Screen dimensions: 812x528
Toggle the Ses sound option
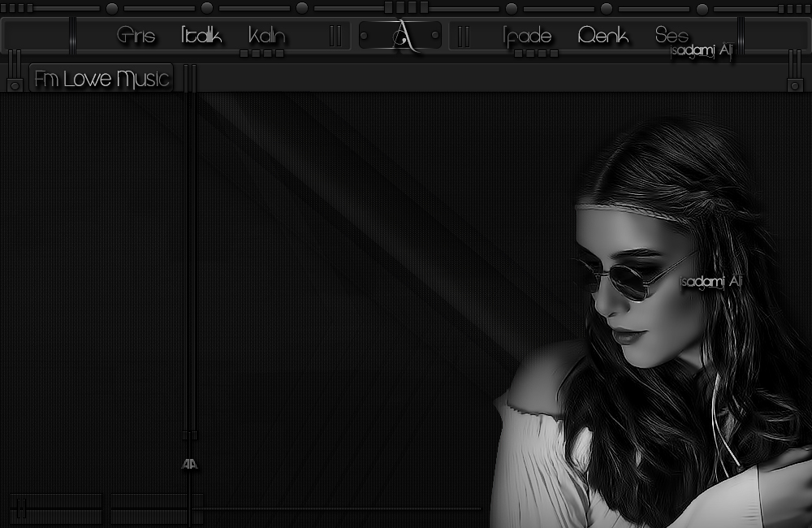672,35
